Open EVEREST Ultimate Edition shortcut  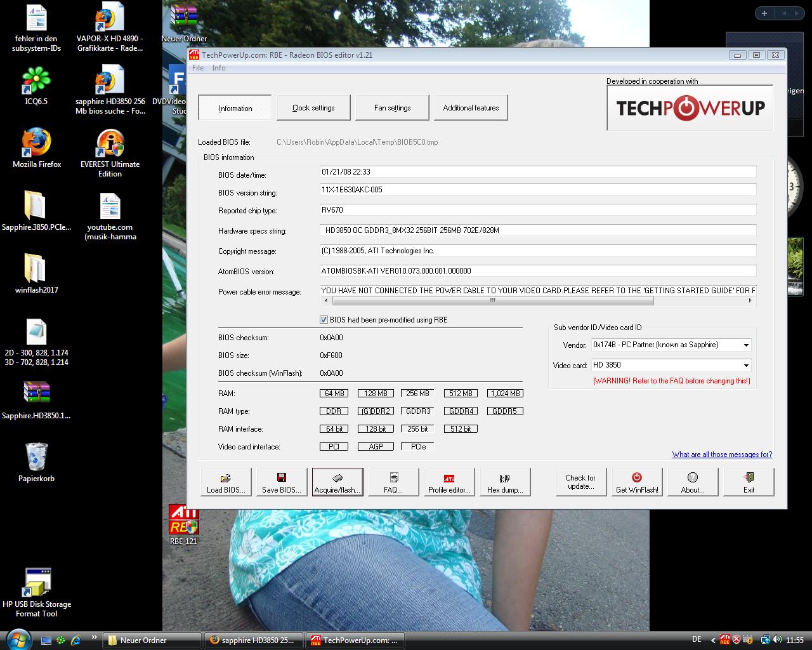point(110,154)
